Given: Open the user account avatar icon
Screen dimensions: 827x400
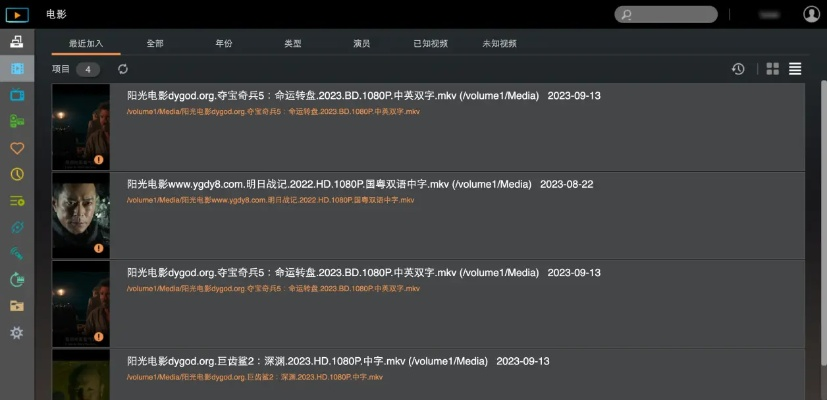Looking at the screenshot, I should (811, 14).
